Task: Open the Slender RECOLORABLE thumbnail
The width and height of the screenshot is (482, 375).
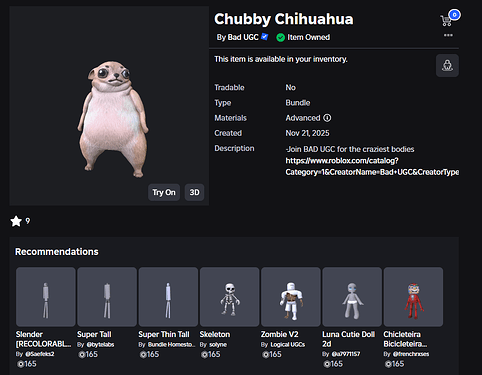Action: click(x=46, y=297)
